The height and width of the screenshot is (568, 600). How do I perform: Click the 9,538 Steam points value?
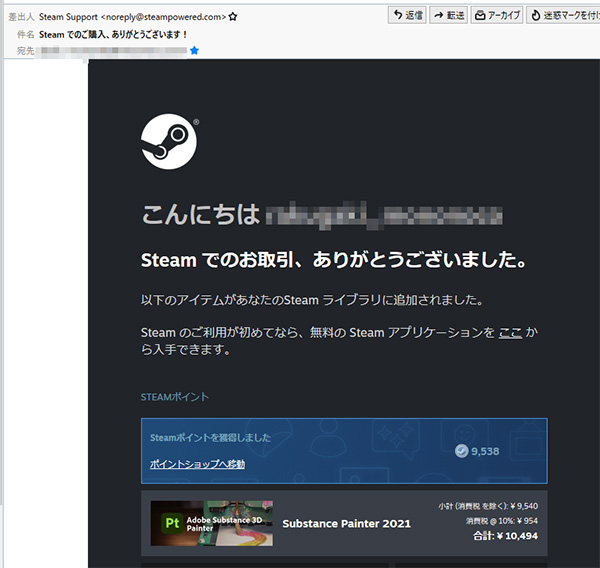pos(485,451)
